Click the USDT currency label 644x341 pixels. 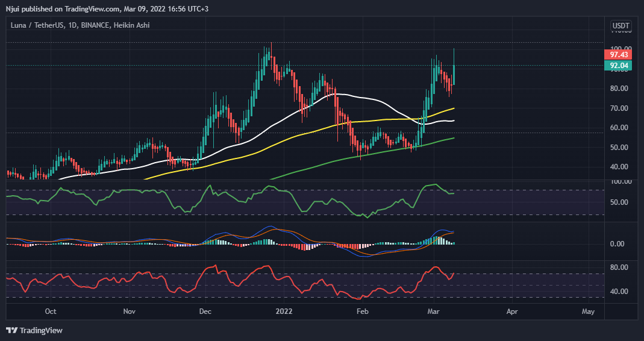point(620,25)
